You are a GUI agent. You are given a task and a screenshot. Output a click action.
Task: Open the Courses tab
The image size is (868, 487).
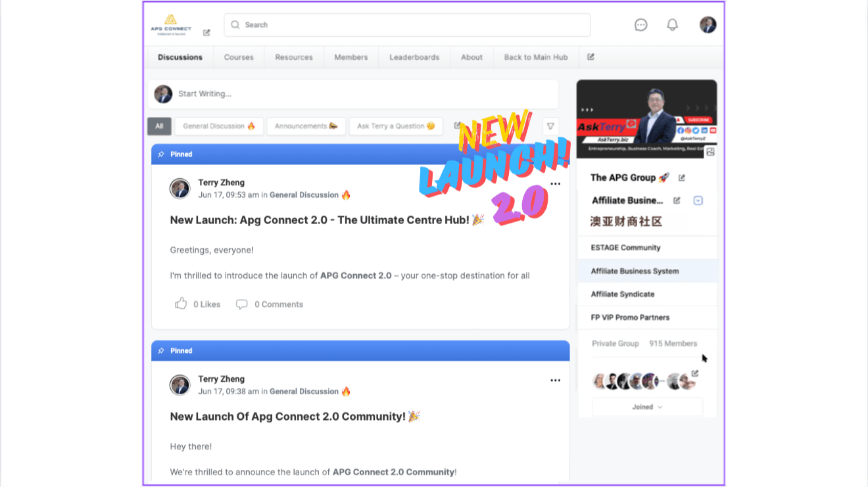click(239, 57)
